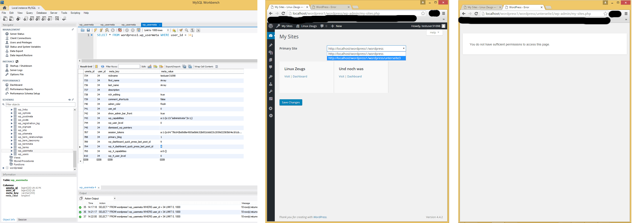
Task: Switch to the wp_usermeta result tab
Action: click(x=88, y=187)
